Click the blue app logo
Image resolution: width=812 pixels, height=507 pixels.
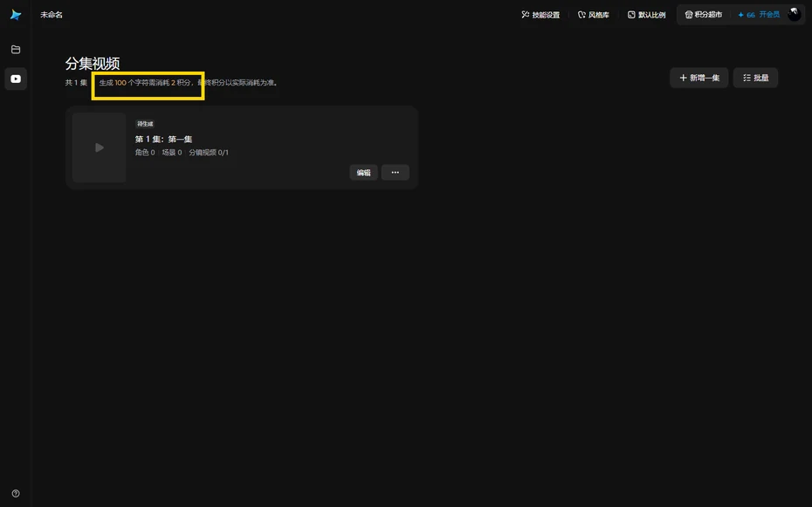pos(16,15)
